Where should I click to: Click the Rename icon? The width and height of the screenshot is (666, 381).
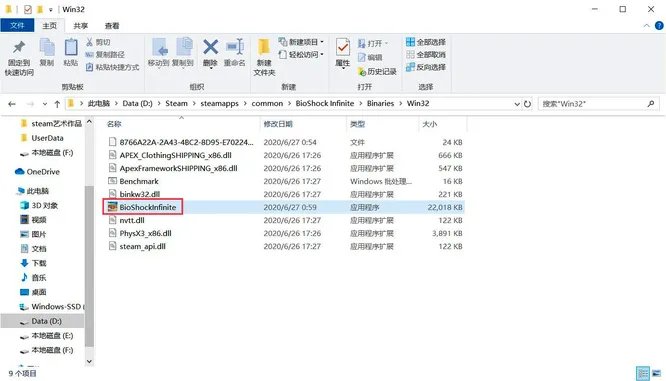coord(235,47)
